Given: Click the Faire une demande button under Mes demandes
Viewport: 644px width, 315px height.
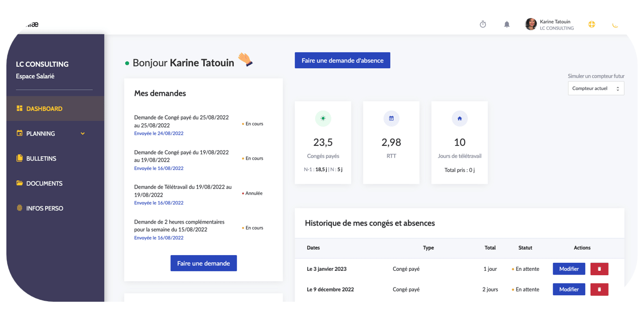Looking at the screenshot, I should (x=204, y=263).
